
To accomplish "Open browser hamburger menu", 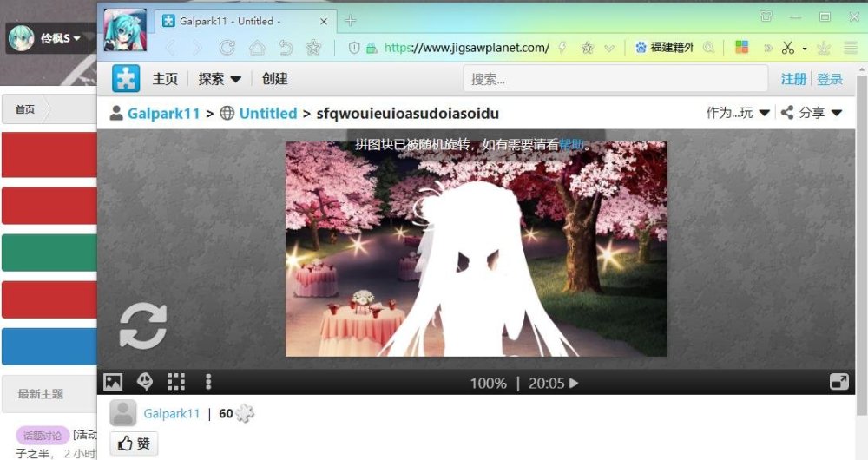I will (x=851, y=48).
